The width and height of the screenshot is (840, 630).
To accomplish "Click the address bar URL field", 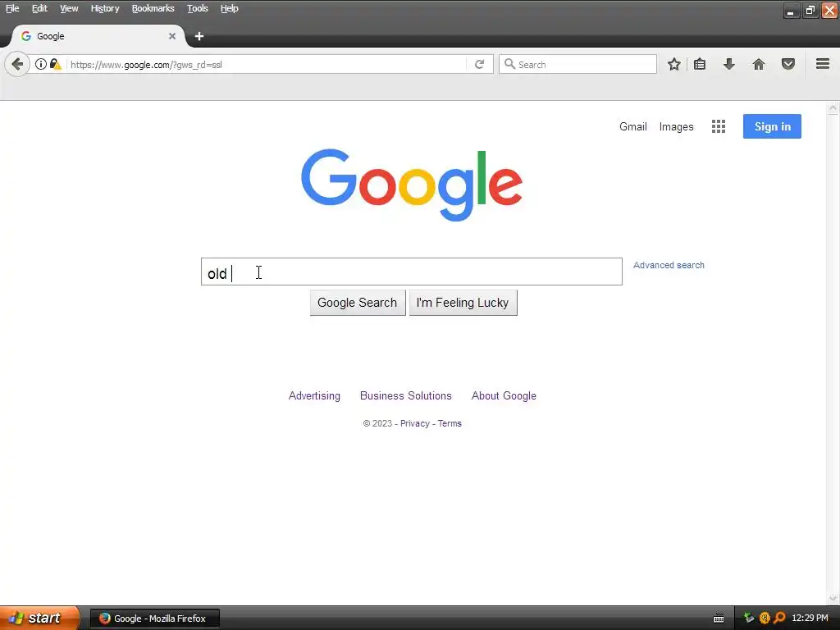I will click(267, 64).
